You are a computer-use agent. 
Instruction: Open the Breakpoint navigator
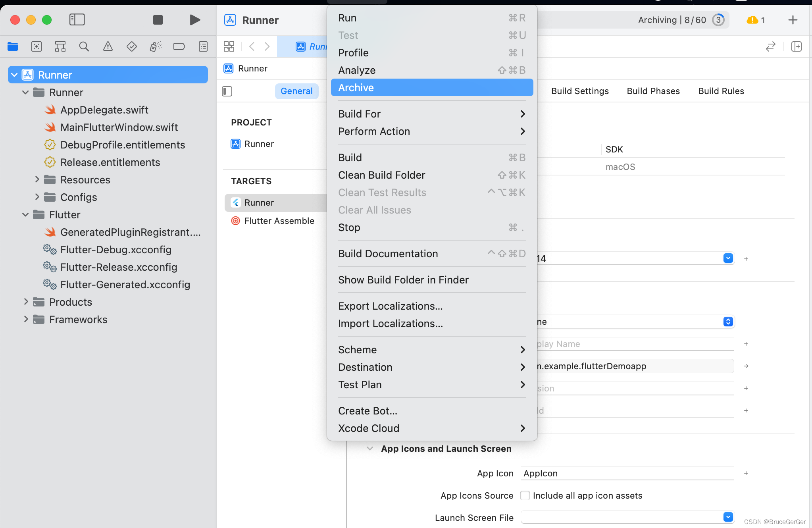pyautogui.click(x=179, y=46)
